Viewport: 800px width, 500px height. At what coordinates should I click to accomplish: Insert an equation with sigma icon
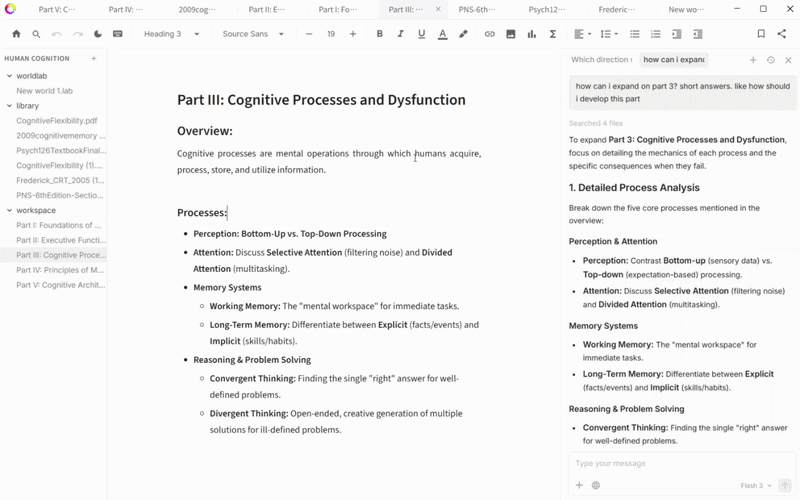(553, 34)
